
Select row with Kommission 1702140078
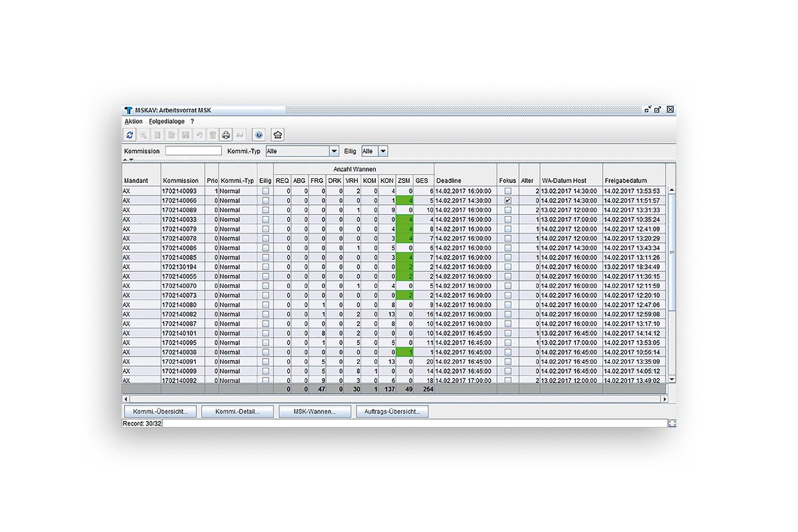coord(394,238)
